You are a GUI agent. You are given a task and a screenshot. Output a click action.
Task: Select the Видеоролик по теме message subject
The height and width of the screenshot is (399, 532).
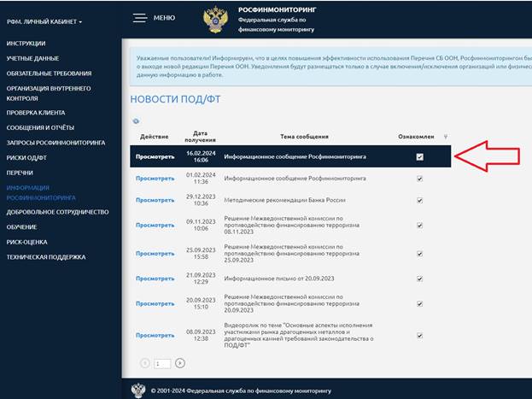click(299, 336)
